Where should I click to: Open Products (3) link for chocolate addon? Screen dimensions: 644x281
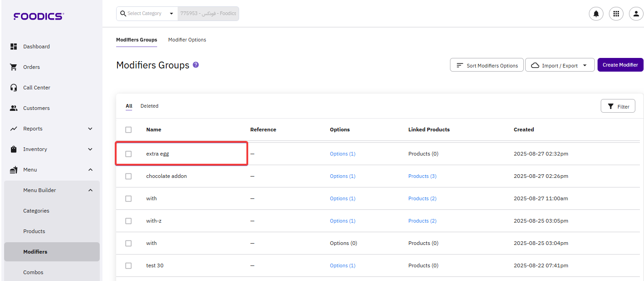[422, 176]
